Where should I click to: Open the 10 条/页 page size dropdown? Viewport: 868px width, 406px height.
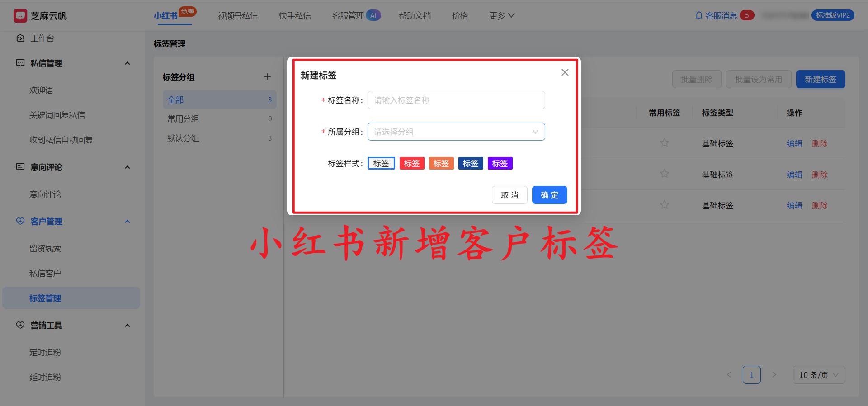[818, 375]
